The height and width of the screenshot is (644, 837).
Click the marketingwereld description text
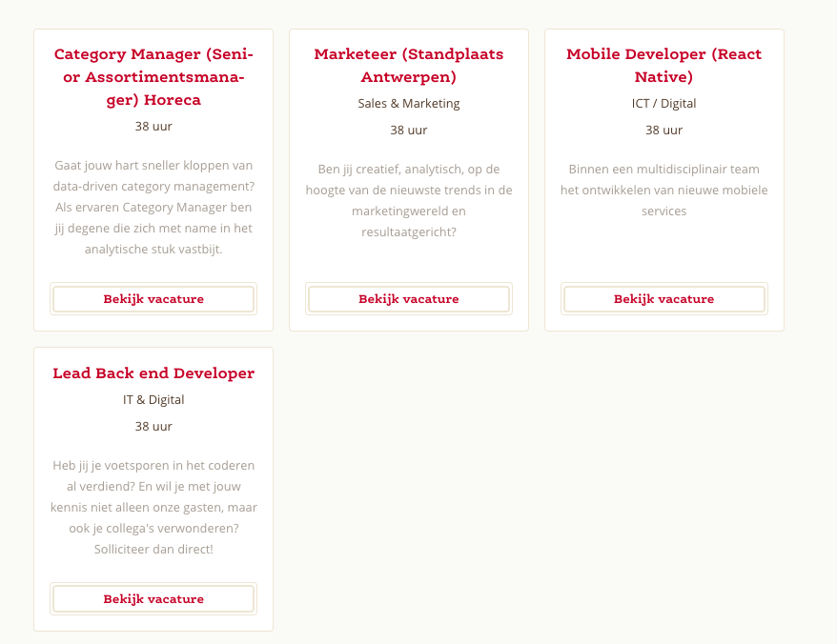click(x=408, y=201)
